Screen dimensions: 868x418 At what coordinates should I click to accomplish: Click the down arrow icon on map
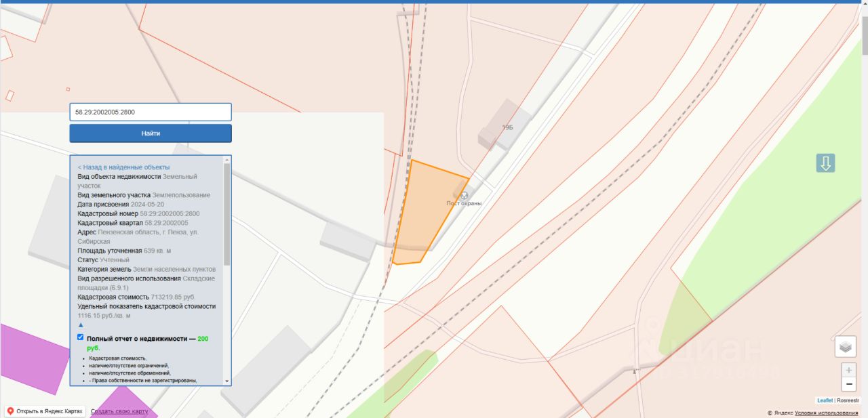coord(825,163)
